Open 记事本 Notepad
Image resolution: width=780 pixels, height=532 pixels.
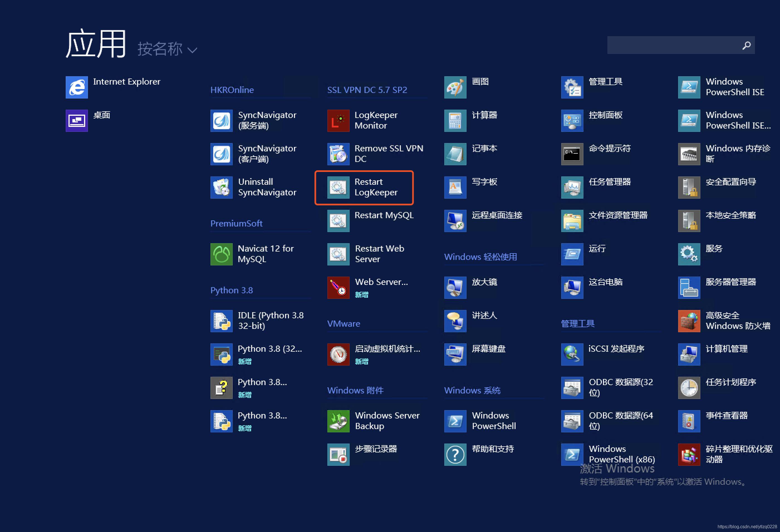click(x=455, y=154)
